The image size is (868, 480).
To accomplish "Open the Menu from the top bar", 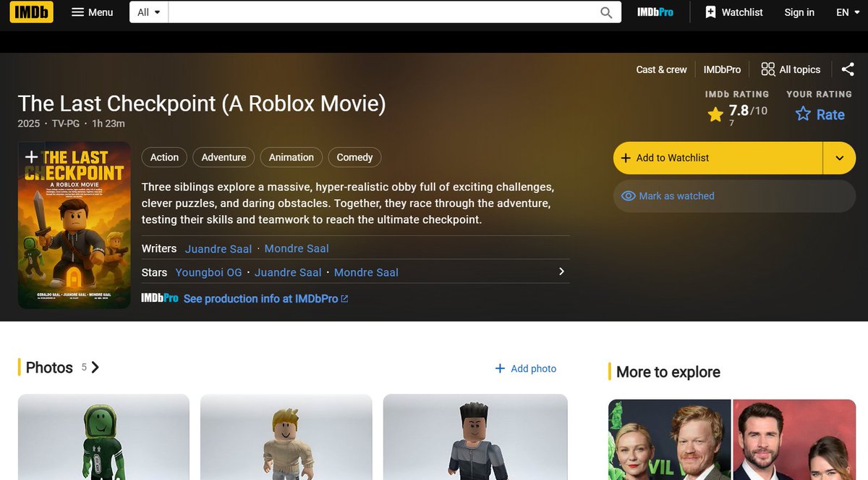I will pyautogui.click(x=92, y=12).
